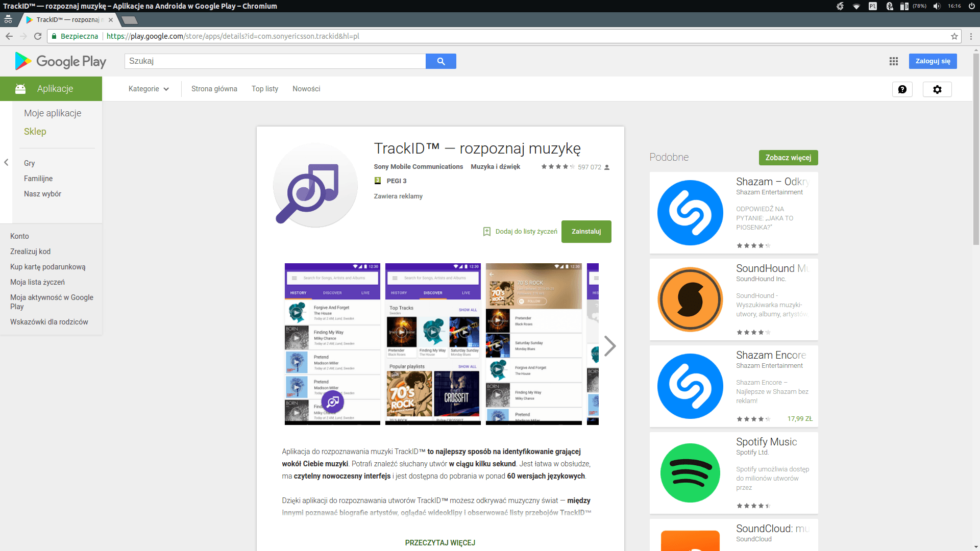
Task: Open Top listy tab
Action: [265, 89]
